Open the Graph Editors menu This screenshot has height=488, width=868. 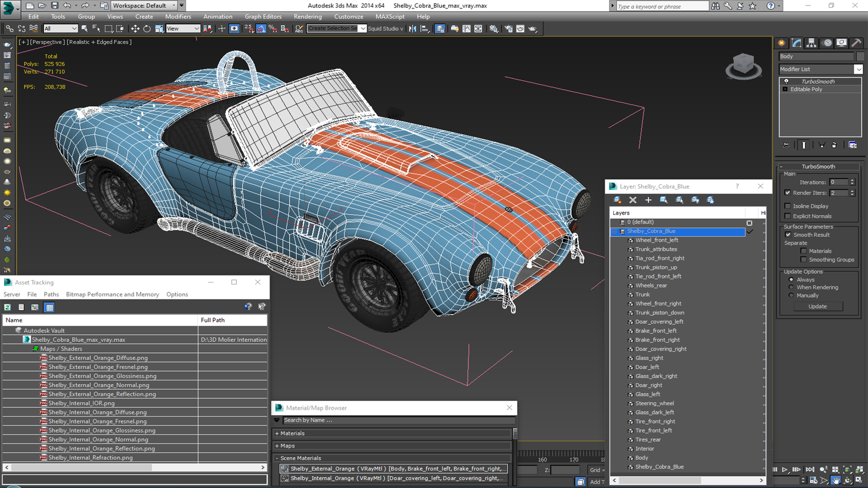point(263,17)
